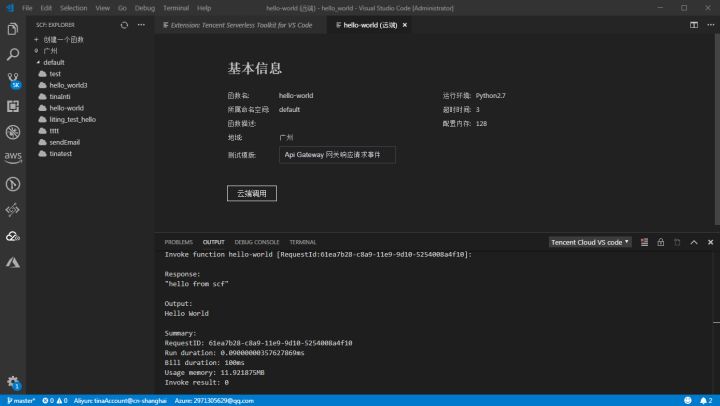Image resolution: width=720 pixels, height=406 pixels.
Task: Click Aliyun tinaAccount status bar entry
Action: coord(120,400)
